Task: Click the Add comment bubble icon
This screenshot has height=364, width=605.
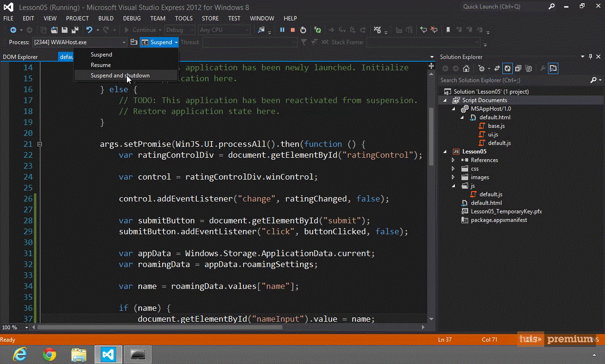Action: [423, 29]
